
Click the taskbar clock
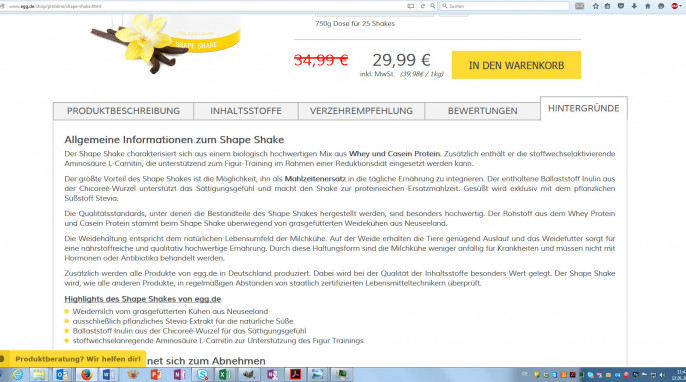679,375
